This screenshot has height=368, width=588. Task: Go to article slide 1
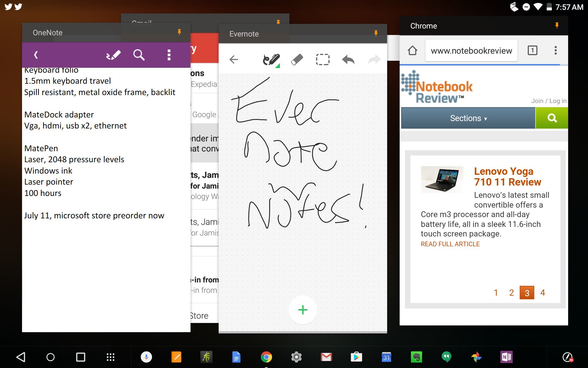(x=496, y=293)
